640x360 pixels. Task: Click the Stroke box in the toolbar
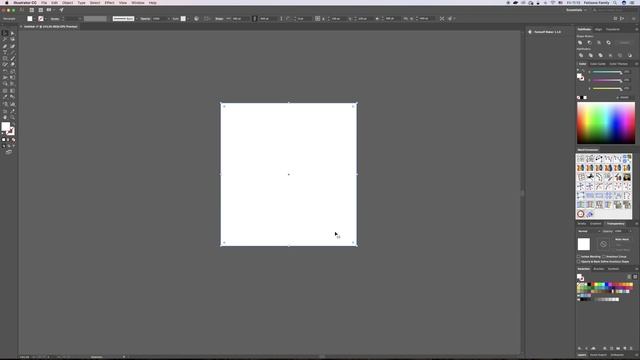[11, 131]
